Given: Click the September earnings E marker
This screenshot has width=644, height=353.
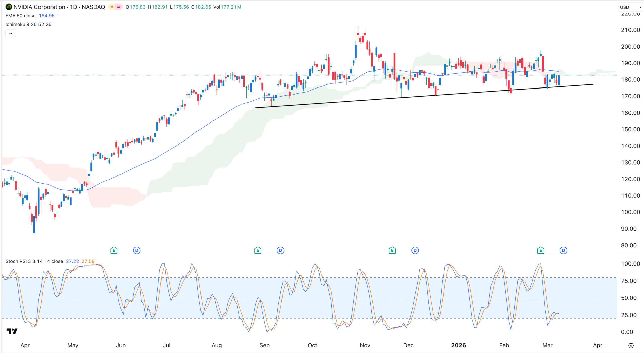Looking at the screenshot, I should click(x=258, y=250).
